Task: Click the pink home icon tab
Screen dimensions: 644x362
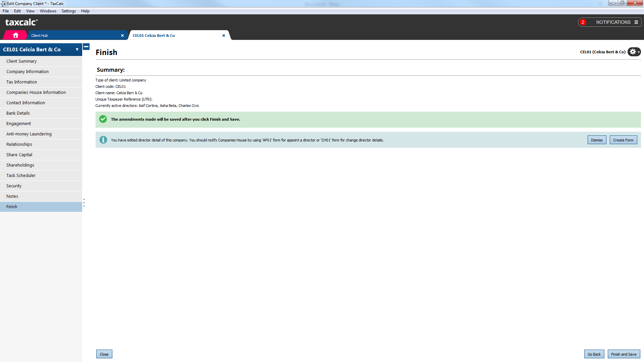Action: click(15, 35)
